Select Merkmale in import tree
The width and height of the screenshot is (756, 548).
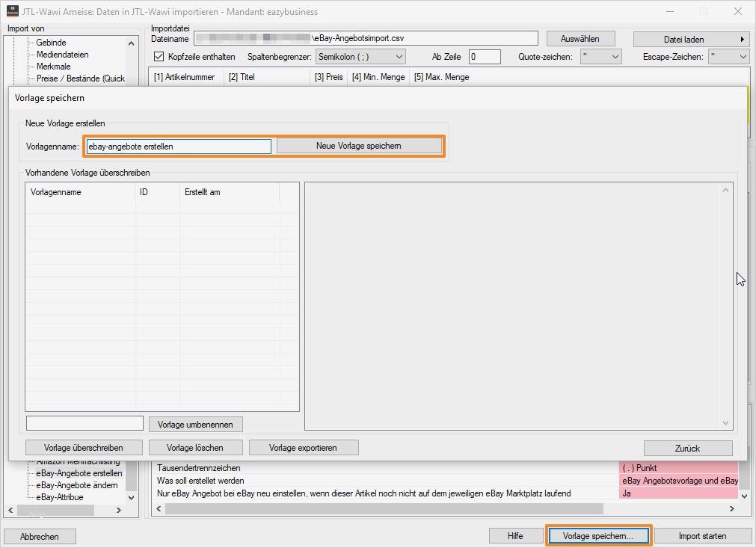tap(54, 67)
